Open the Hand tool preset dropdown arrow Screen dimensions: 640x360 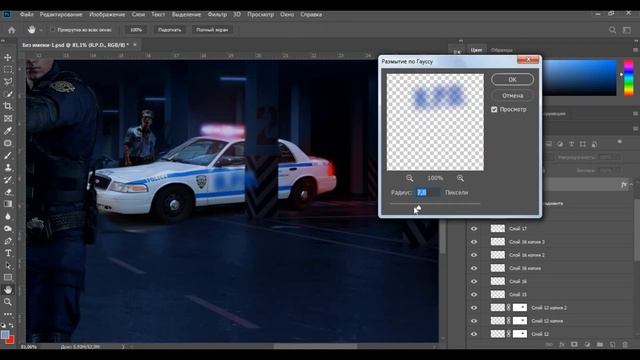[x=41, y=30]
